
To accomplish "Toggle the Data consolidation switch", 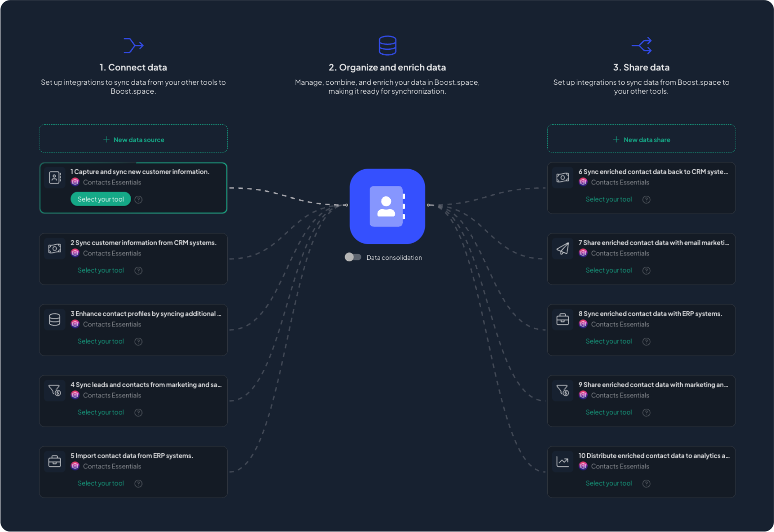I will click(x=353, y=257).
